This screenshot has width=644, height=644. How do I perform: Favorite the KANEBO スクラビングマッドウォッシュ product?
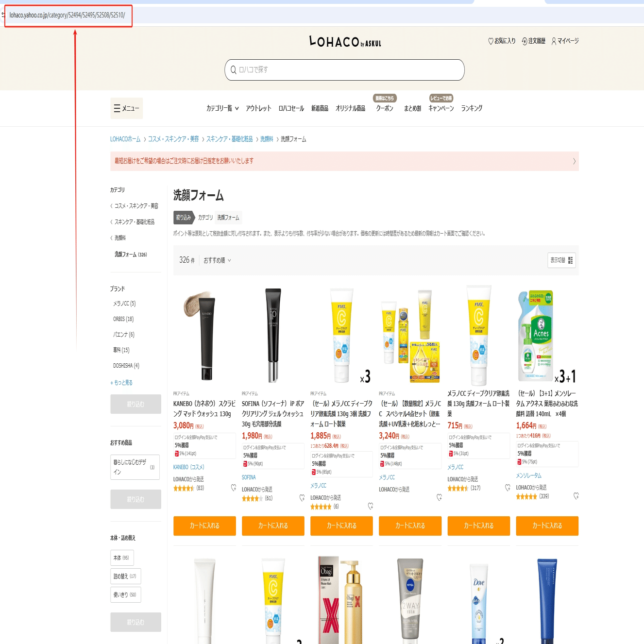coord(234,488)
